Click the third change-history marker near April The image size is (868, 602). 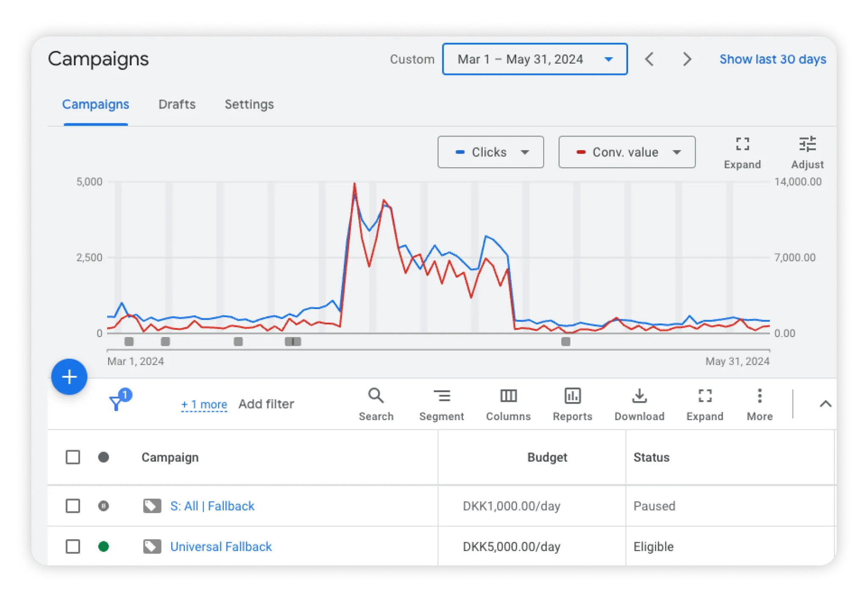pos(238,341)
